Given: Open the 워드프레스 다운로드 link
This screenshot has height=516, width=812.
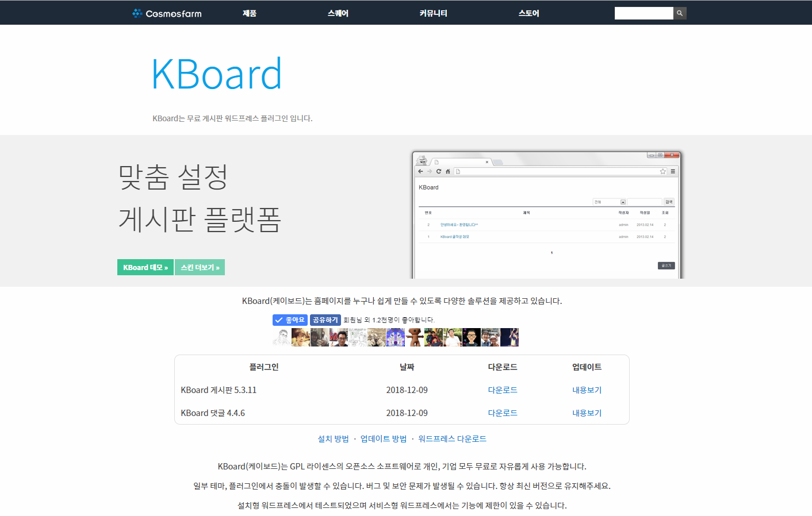Looking at the screenshot, I should click(x=452, y=439).
